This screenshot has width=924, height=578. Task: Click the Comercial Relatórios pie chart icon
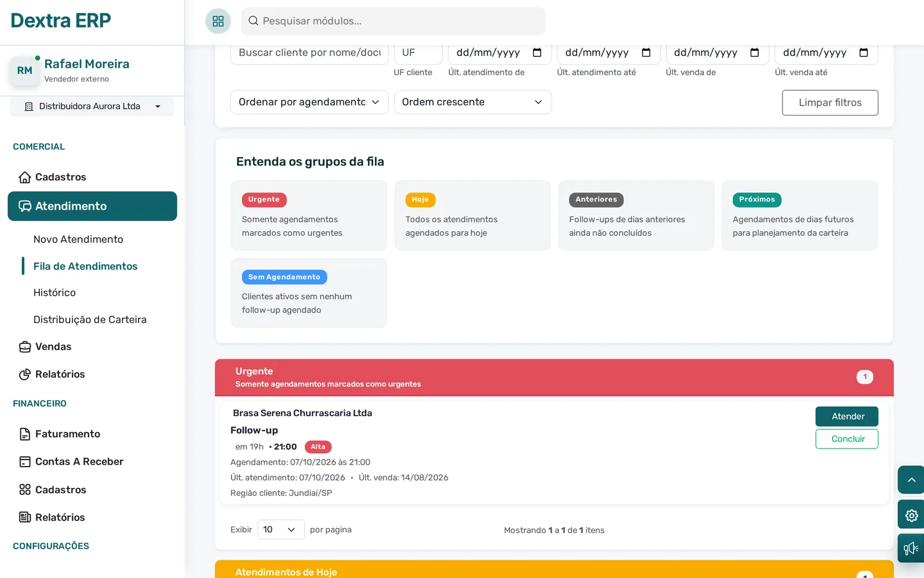(x=25, y=375)
